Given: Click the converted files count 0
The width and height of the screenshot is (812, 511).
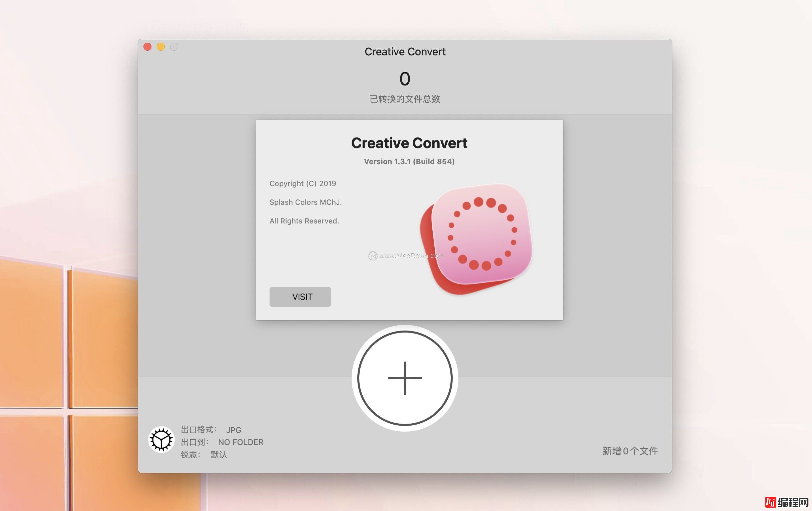Looking at the screenshot, I should pos(405,79).
